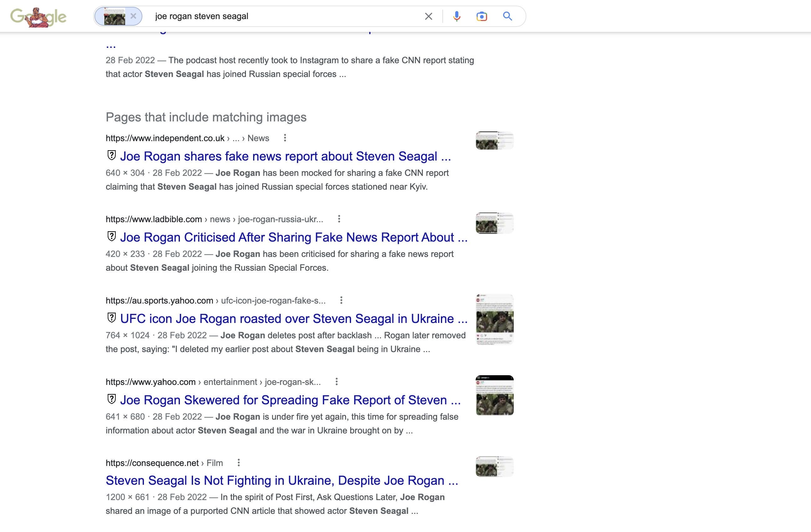Remove the image chip from search box
Image resolution: width=811 pixels, height=532 pixels.
(x=133, y=16)
